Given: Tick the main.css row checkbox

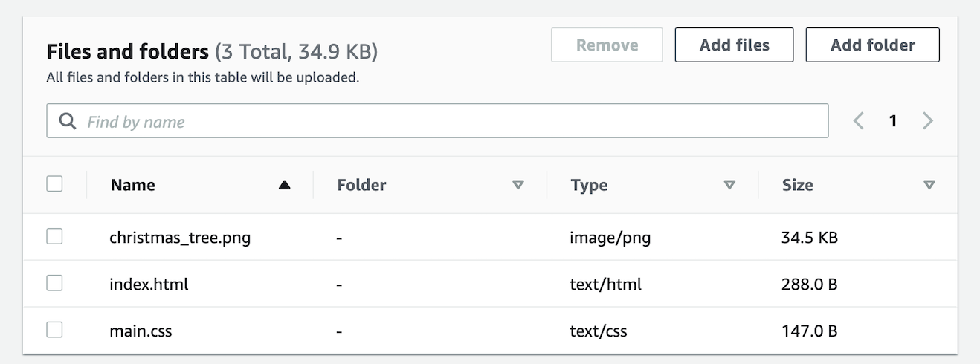Looking at the screenshot, I should tap(54, 330).
